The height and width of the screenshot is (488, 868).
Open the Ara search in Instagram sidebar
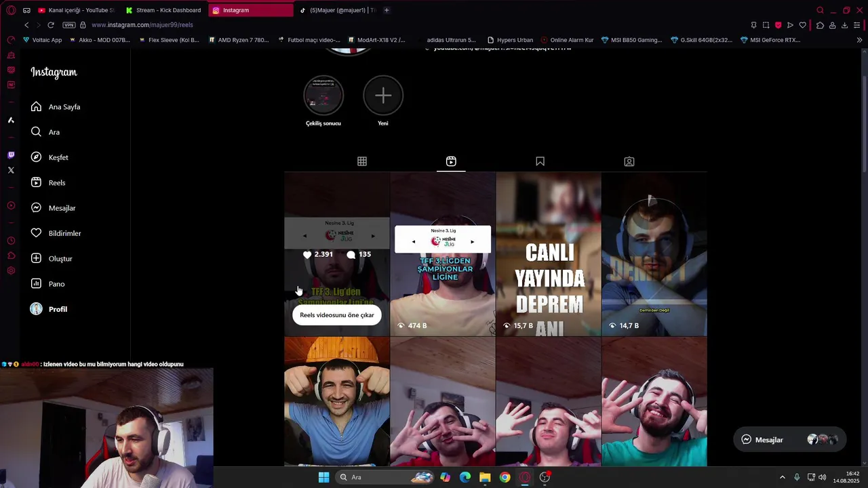(45, 132)
